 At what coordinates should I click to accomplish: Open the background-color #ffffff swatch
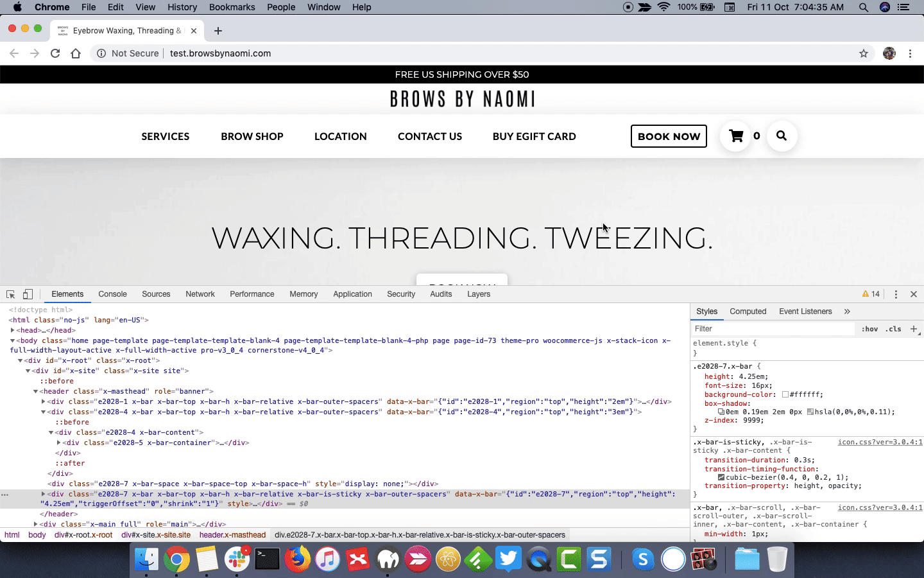pos(785,395)
